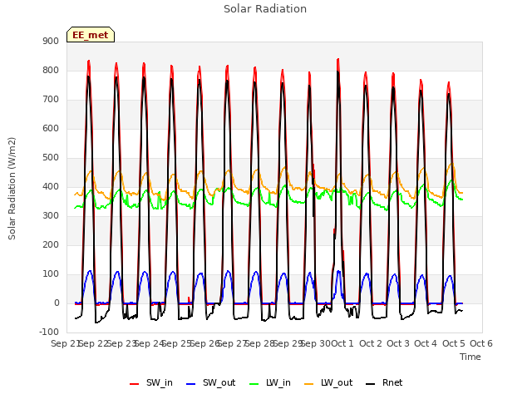This screenshot has width=532, height=399.
Task: Click the 0 y-axis tick label
Action: point(57,303)
